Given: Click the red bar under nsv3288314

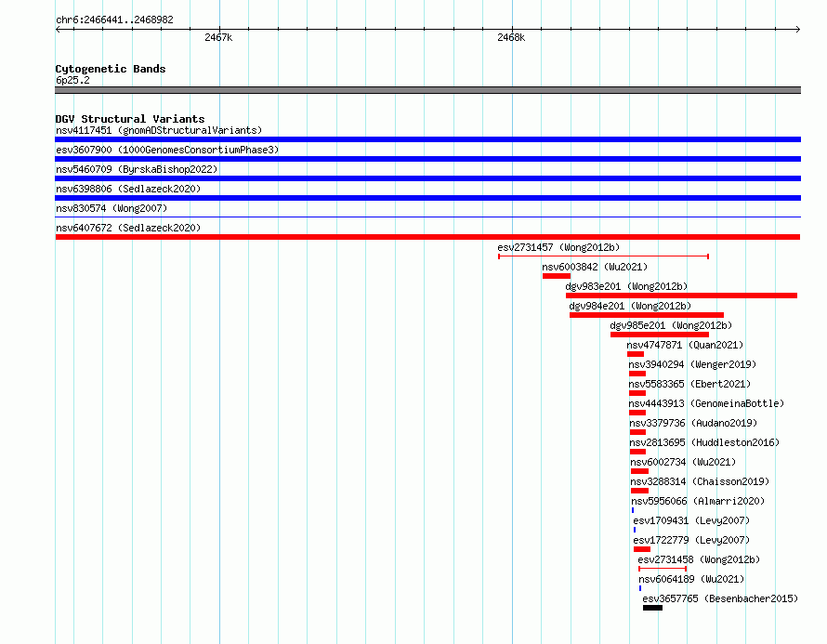Looking at the screenshot, I should [640, 491].
